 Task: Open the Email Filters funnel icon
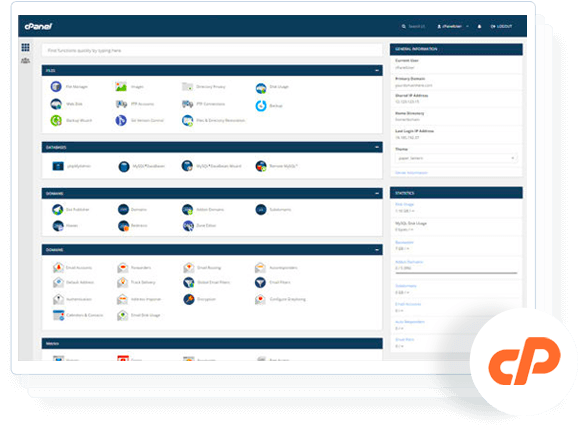[260, 282]
